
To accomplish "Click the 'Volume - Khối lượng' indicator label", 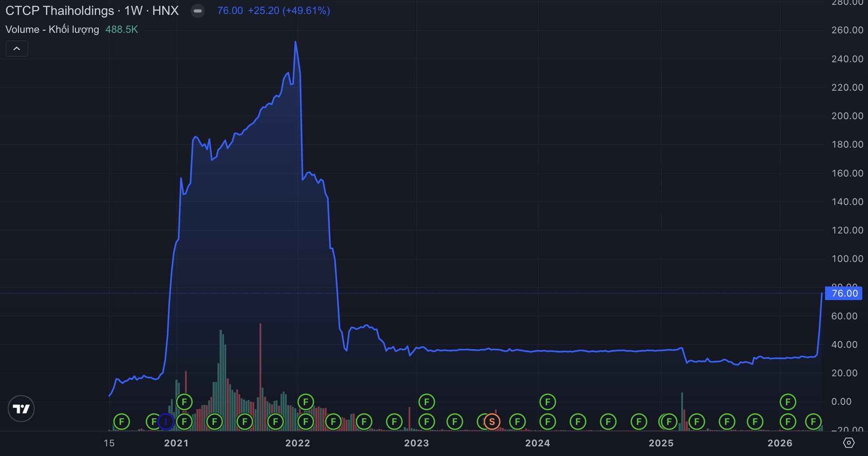I will (x=52, y=29).
